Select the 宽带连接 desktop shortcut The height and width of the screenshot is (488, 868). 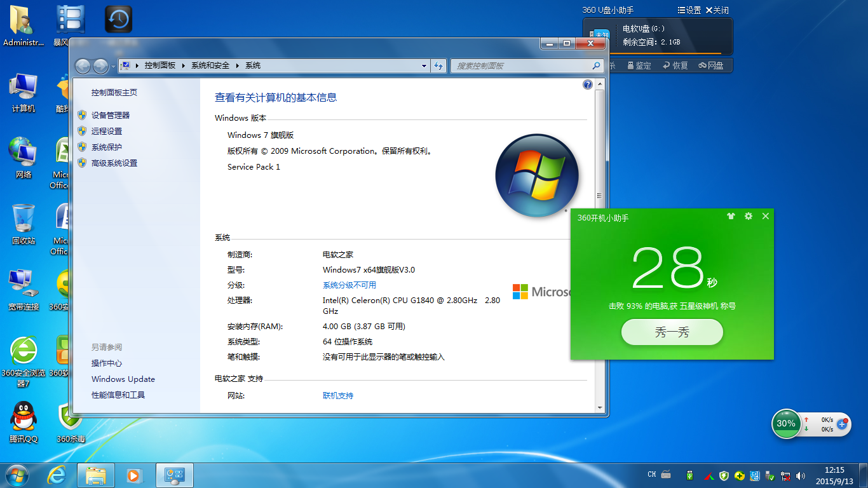click(24, 290)
